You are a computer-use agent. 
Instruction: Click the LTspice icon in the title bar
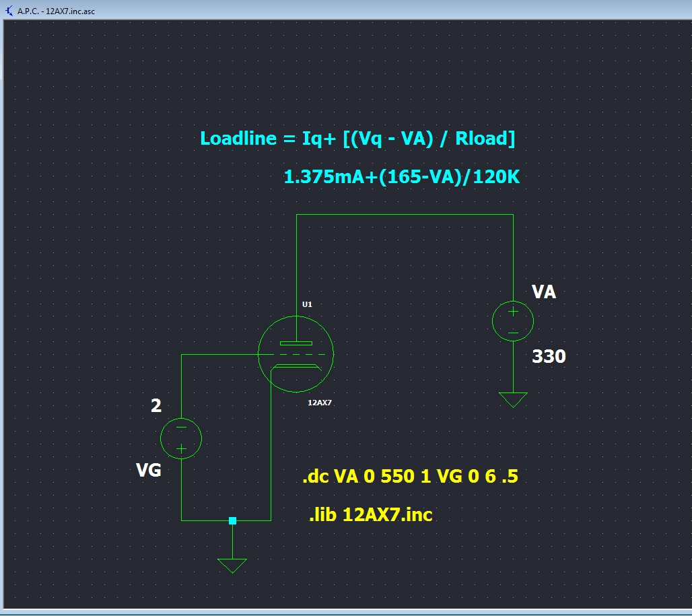click(9, 10)
